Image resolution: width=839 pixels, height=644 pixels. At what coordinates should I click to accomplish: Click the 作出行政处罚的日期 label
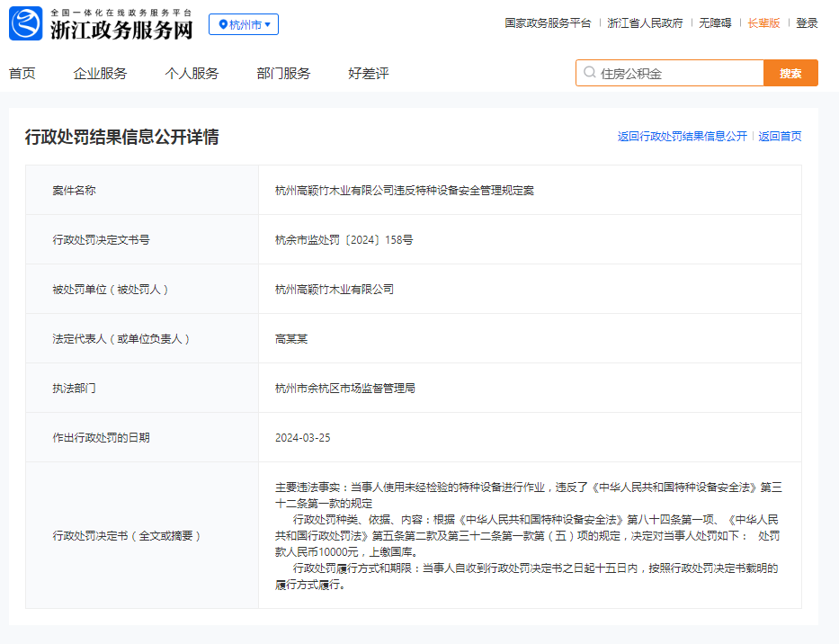coord(101,438)
